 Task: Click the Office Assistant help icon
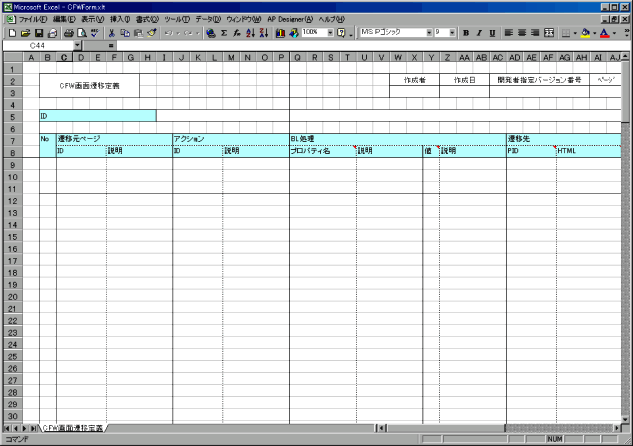point(342,33)
